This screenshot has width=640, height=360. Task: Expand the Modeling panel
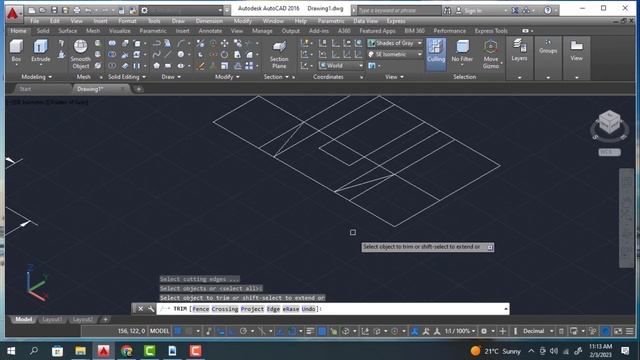coord(36,77)
